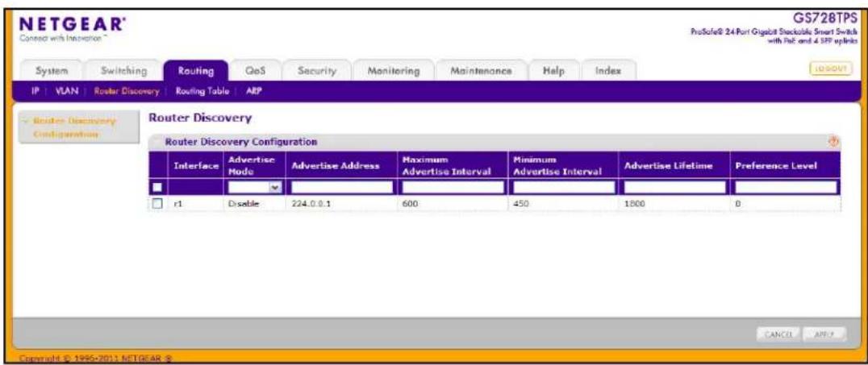Tick the select-all checkbox in header row

(x=158, y=188)
